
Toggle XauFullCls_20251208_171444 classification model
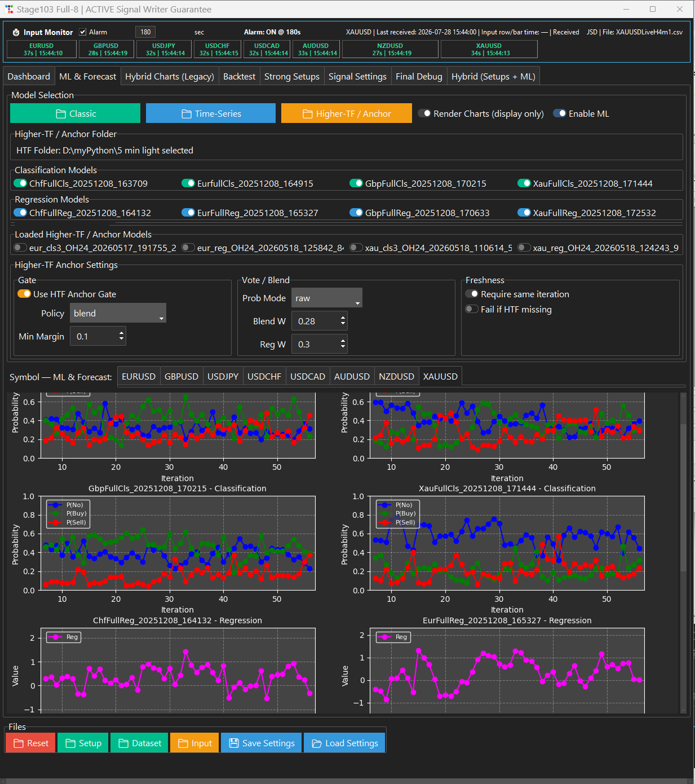(x=524, y=183)
